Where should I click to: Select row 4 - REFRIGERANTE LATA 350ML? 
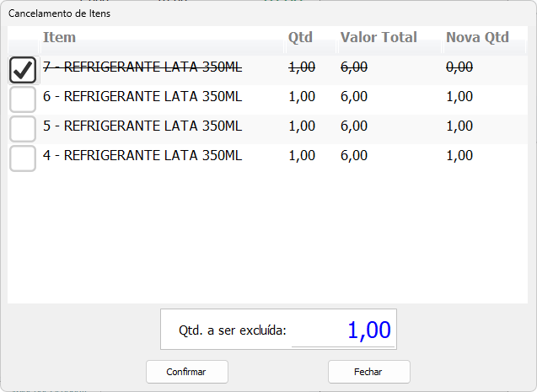click(142, 156)
